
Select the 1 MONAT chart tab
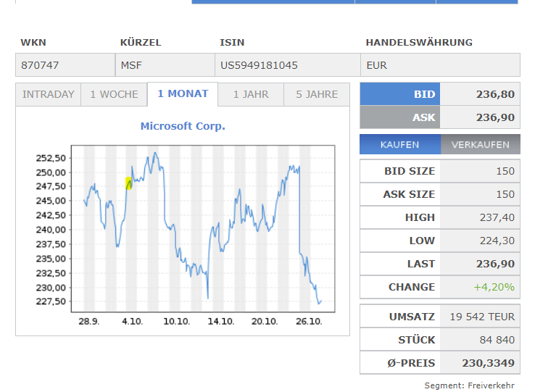(x=183, y=93)
